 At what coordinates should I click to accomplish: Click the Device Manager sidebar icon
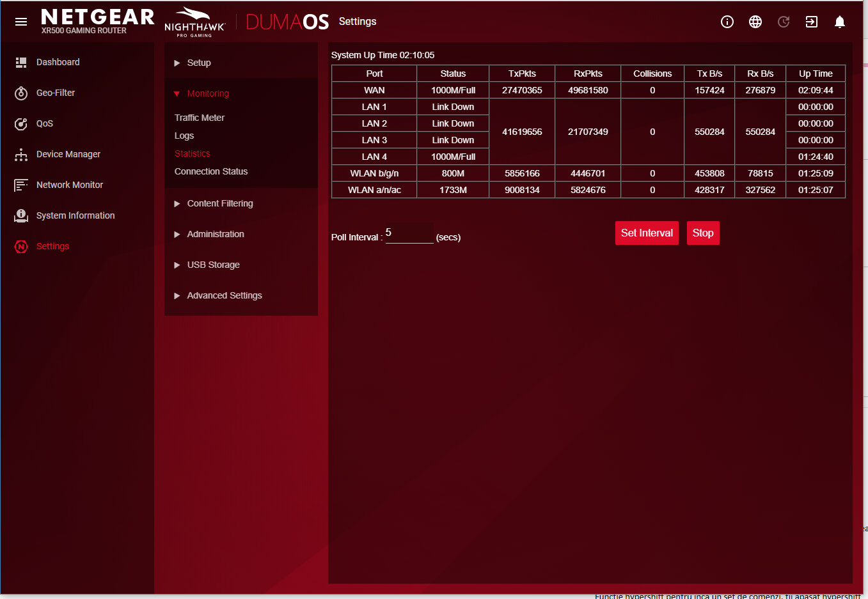[21, 155]
